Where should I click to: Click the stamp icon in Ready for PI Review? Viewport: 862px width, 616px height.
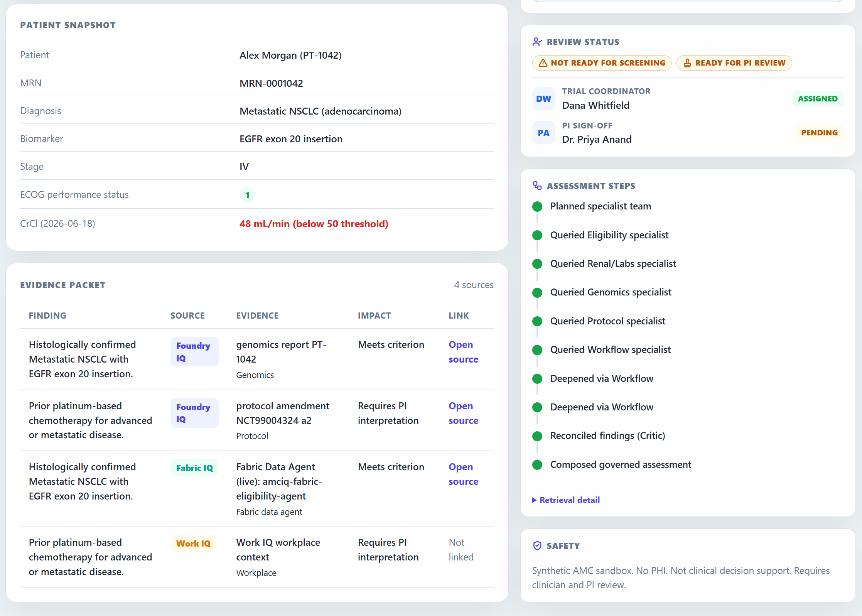coord(687,63)
